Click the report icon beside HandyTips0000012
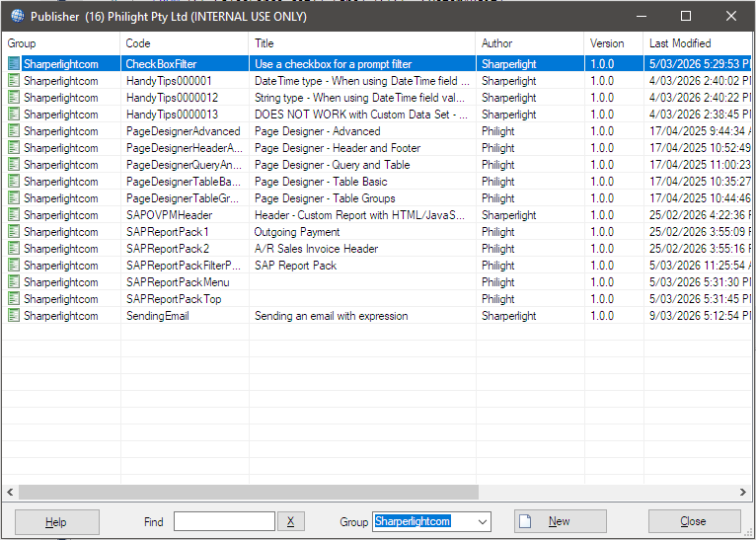The width and height of the screenshot is (756, 540). point(14,98)
